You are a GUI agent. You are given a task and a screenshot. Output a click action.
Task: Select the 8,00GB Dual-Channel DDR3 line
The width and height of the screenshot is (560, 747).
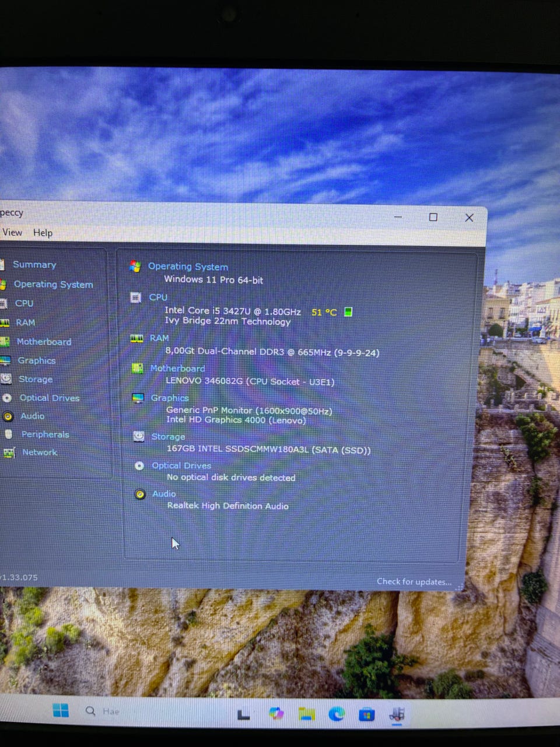tap(272, 352)
